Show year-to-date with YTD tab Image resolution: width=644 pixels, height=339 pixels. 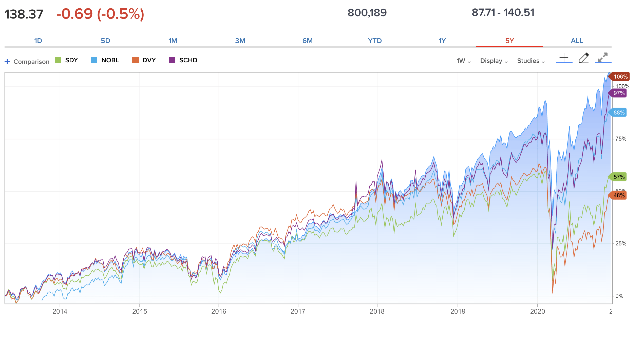click(375, 41)
